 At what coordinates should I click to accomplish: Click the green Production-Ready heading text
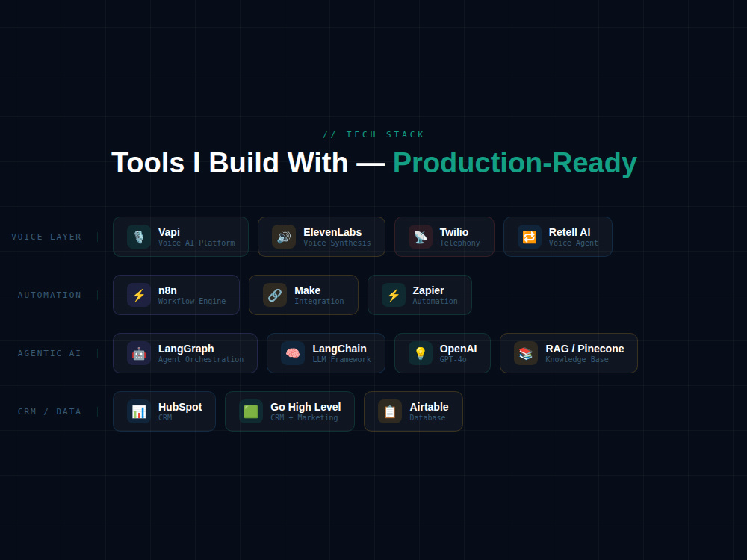515,163
